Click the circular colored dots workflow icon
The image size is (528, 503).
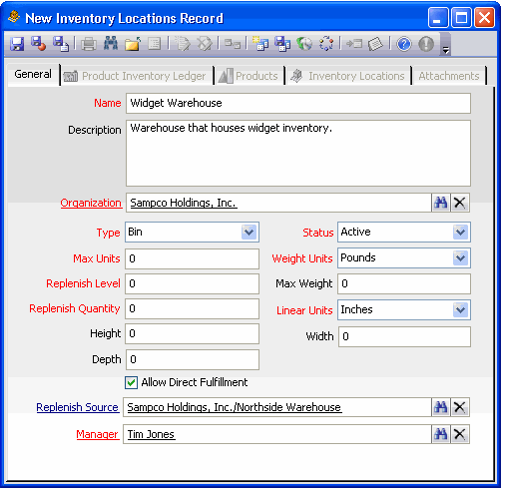point(326,44)
